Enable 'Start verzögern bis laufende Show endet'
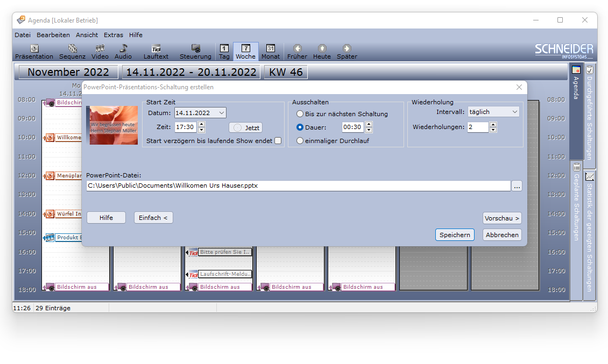608x364 pixels. pos(278,141)
